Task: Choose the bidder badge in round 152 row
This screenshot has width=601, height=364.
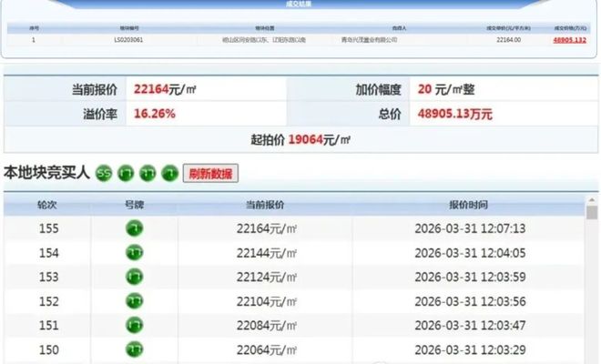Action: pyautogui.click(x=134, y=300)
